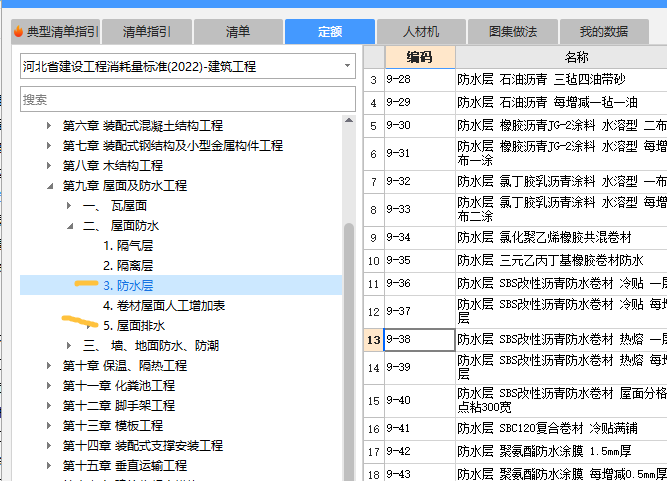Select code cell 9-32

420,182
